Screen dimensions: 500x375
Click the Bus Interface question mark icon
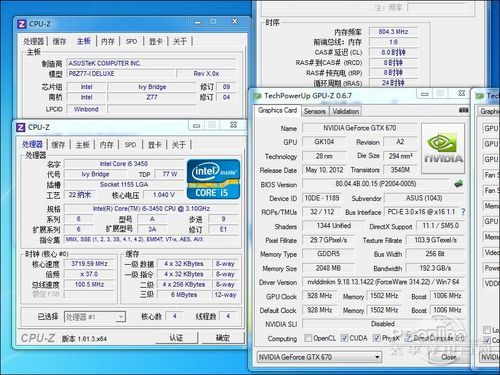(463, 212)
